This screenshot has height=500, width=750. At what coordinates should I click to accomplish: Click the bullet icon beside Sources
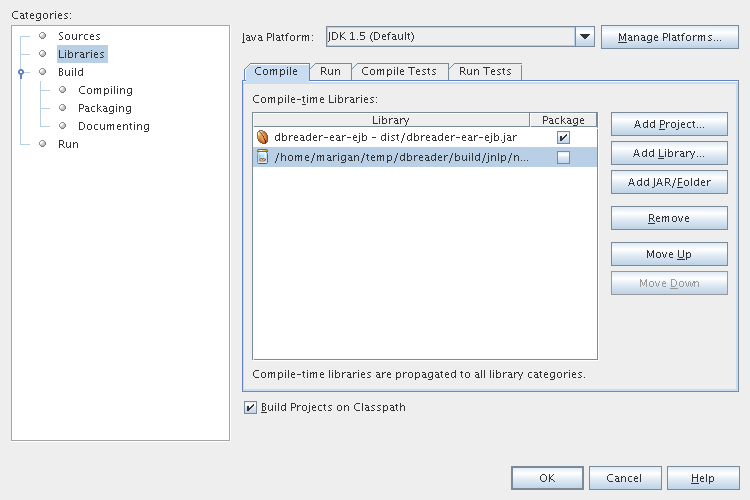click(x=43, y=36)
